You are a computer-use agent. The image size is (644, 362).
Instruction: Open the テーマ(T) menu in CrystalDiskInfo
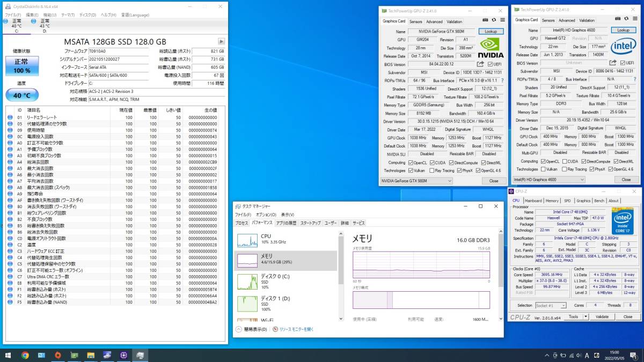pos(68,14)
